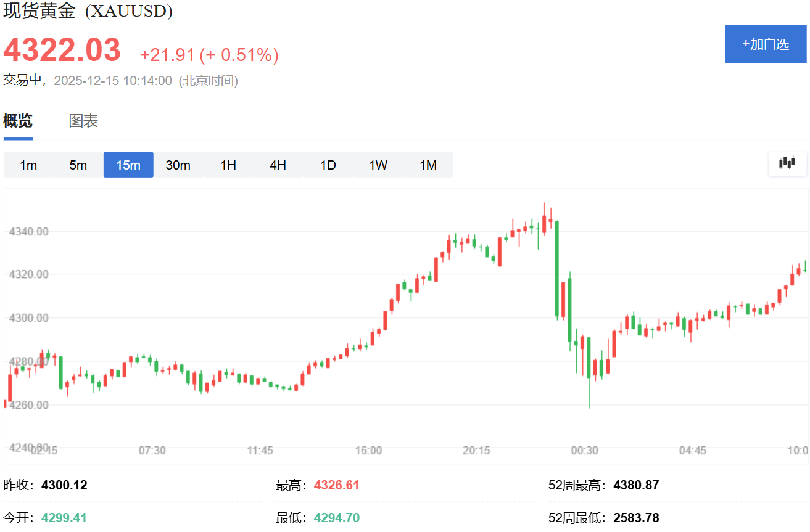Select the 概览 tab
Viewport: 810px width, 532px height.
point(17,121)
